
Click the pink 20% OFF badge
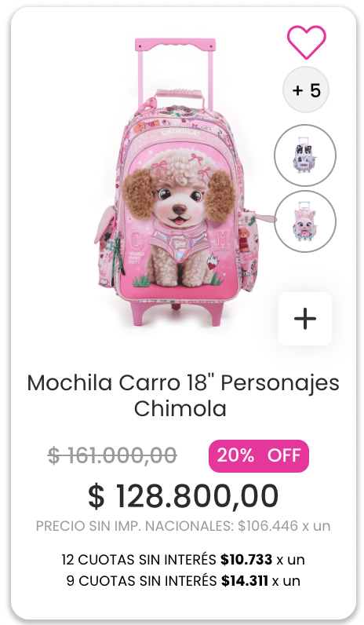(259, 456)
